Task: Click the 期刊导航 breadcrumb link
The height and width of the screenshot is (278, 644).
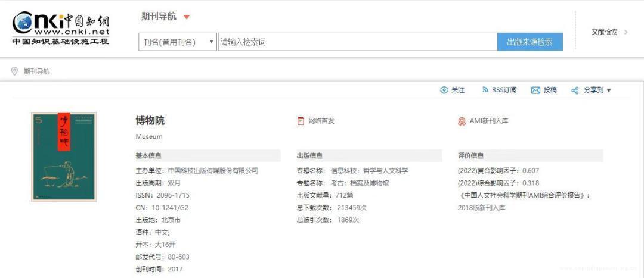Action: [x=37, y=71]
